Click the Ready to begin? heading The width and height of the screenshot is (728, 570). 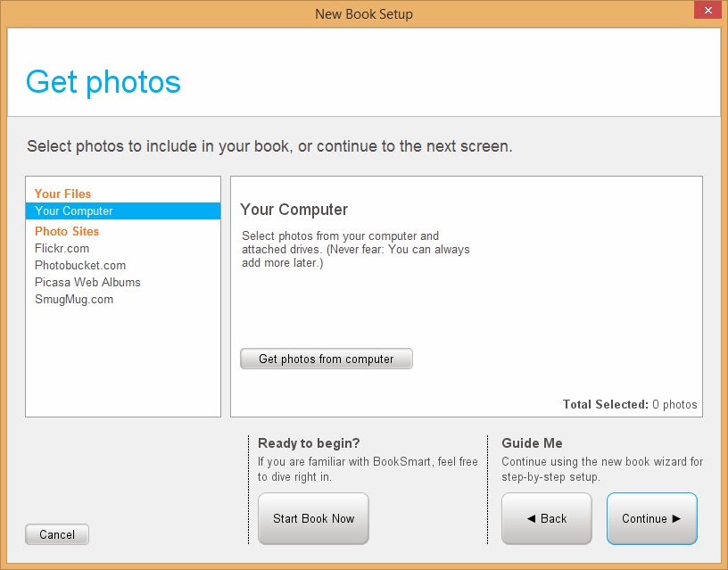click(309, 443)
